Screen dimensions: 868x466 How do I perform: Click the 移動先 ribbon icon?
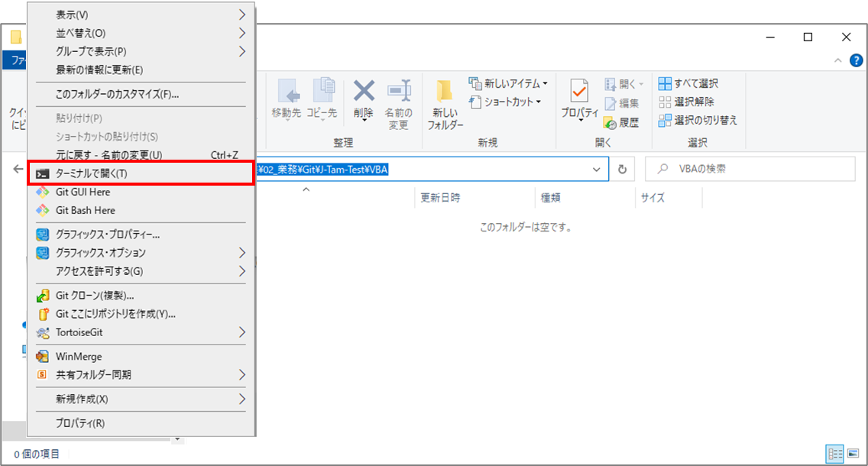(x=287, y=91)
